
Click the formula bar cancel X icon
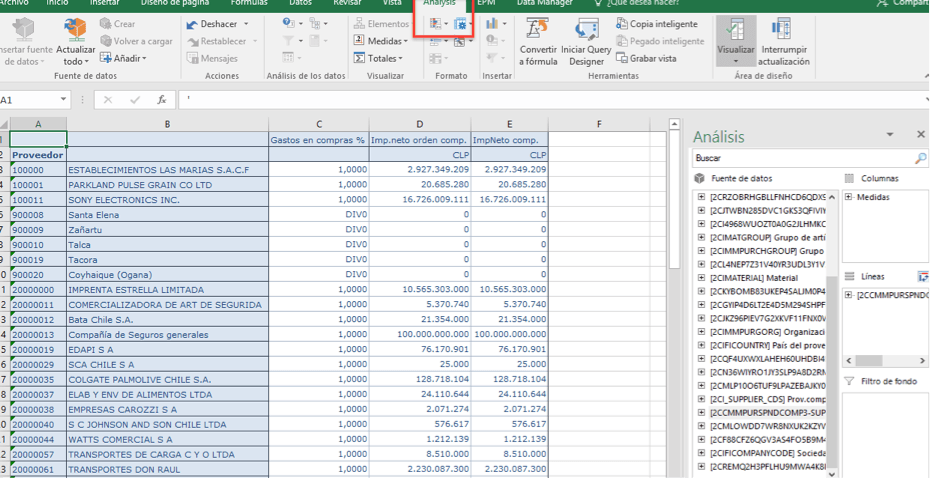pos(108,100)
